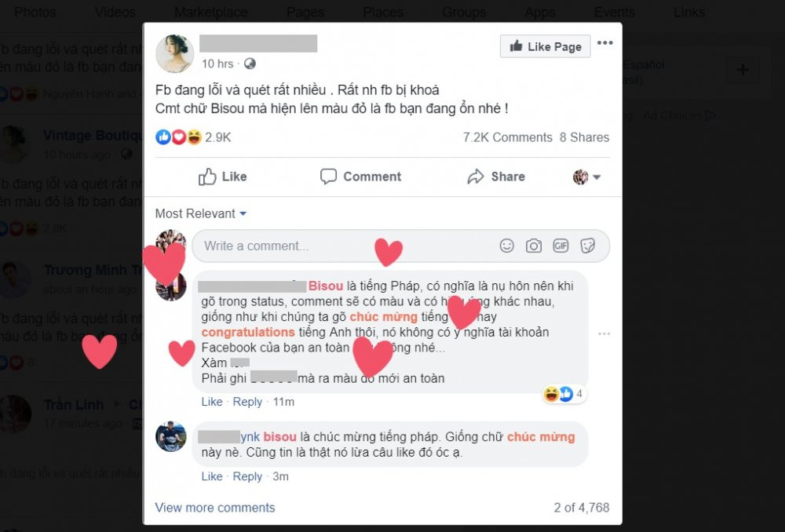Click the Comment button under the post
This screenshot has width=785, height=532.
point(360,177)
